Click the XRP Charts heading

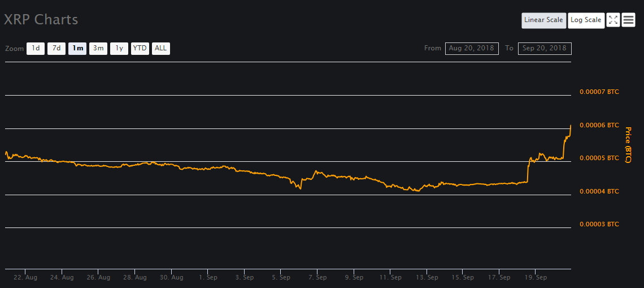coord(41,20)
